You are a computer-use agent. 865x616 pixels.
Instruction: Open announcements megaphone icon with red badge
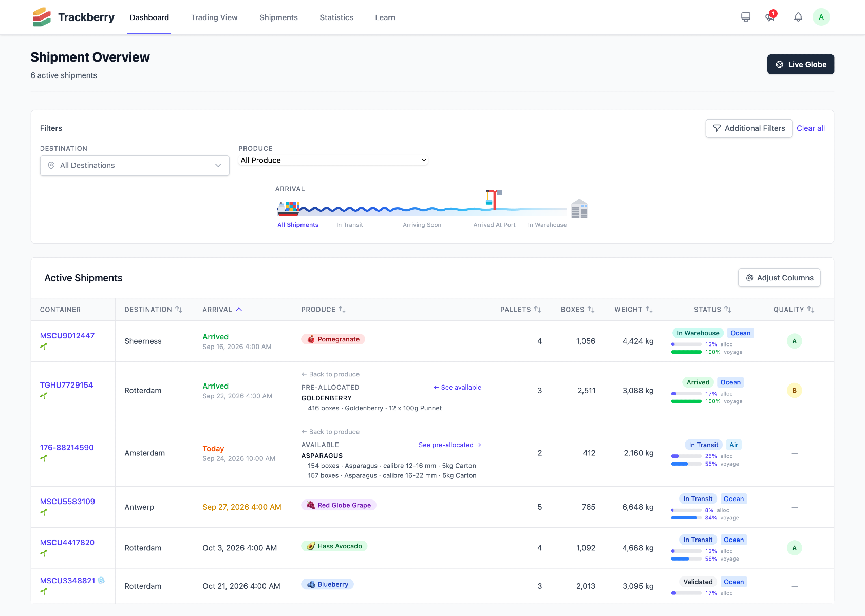(x=770, y=17)
